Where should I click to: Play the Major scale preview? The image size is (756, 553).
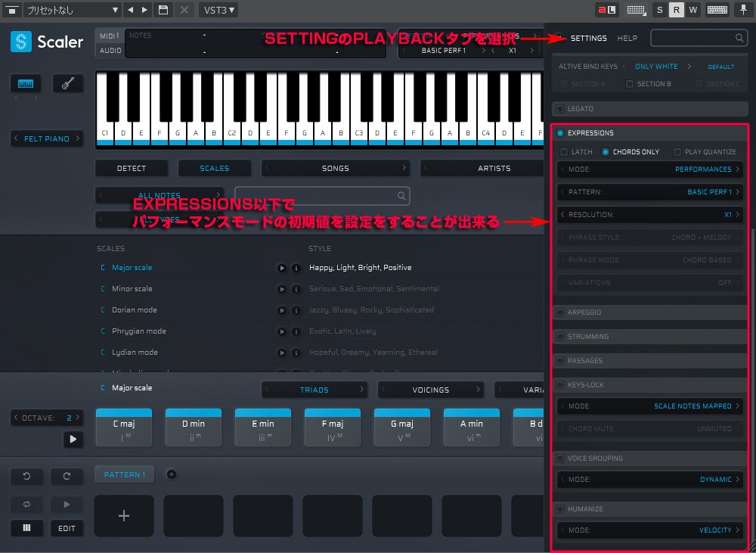281,268
